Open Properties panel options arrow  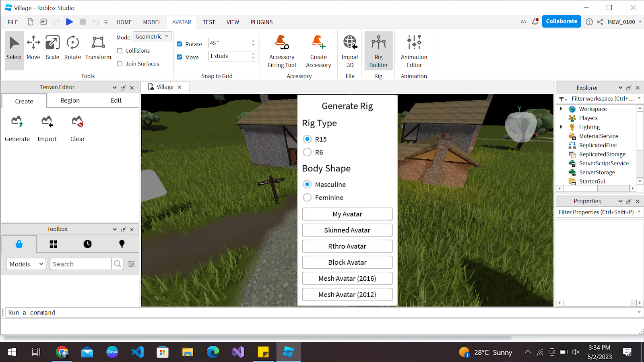click(620, 201)
